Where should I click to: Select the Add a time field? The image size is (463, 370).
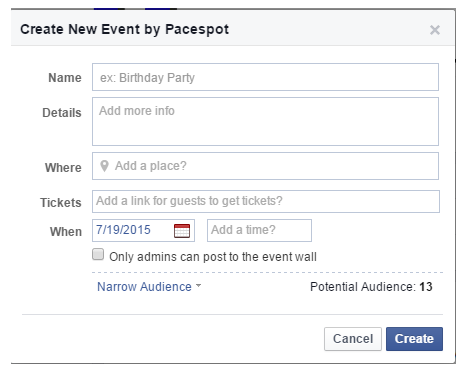point(259,230)
